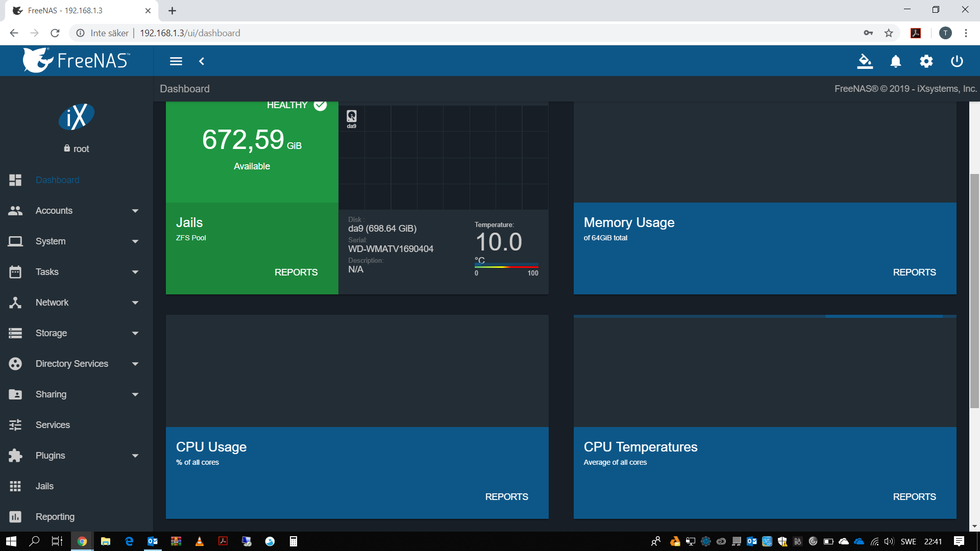Toggle the hamburger sidebar menu
This screenshot has width=980, height=551.
click(176, 61)
